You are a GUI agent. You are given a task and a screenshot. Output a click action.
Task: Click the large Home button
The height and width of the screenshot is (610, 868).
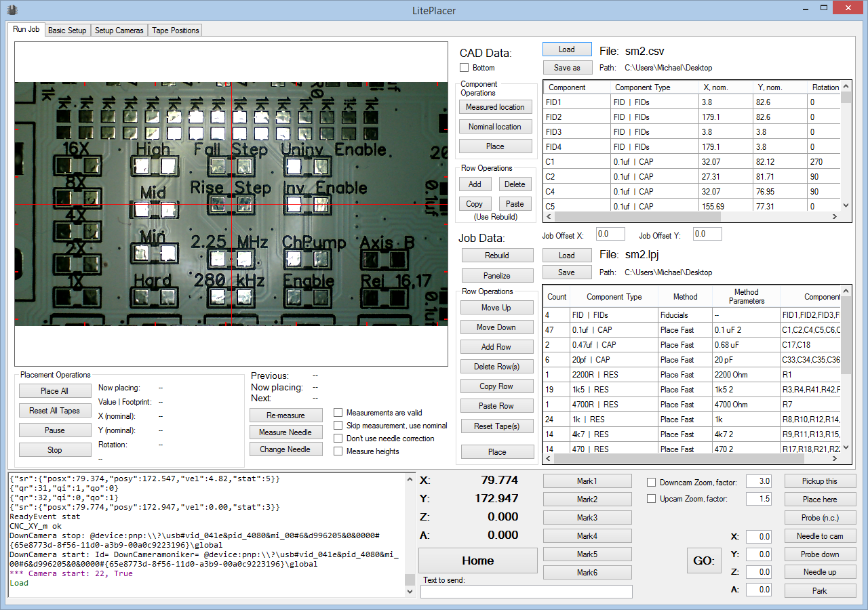[477, 561]
